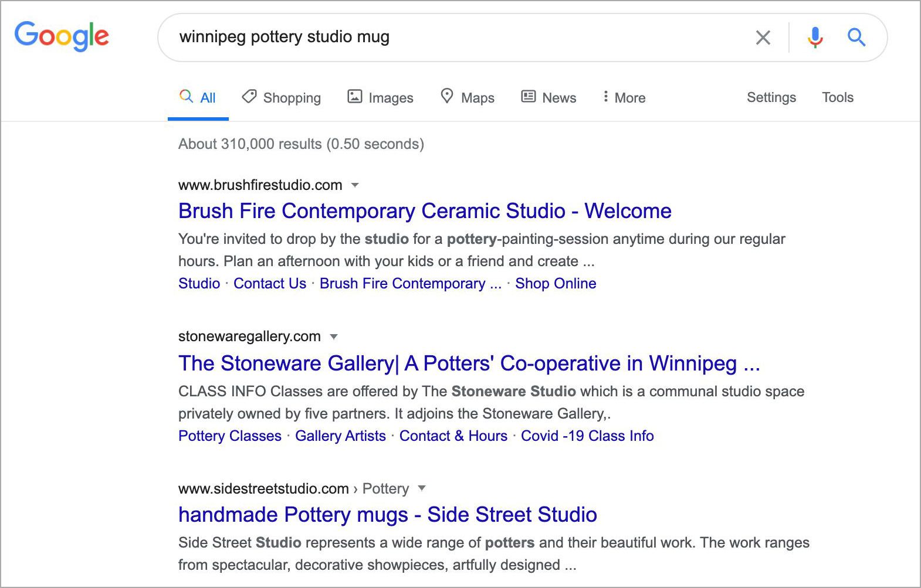This screenshot has height=588, width=921.
Task: Click the three-dot icon beside More
Action: (x=605, y=97)
